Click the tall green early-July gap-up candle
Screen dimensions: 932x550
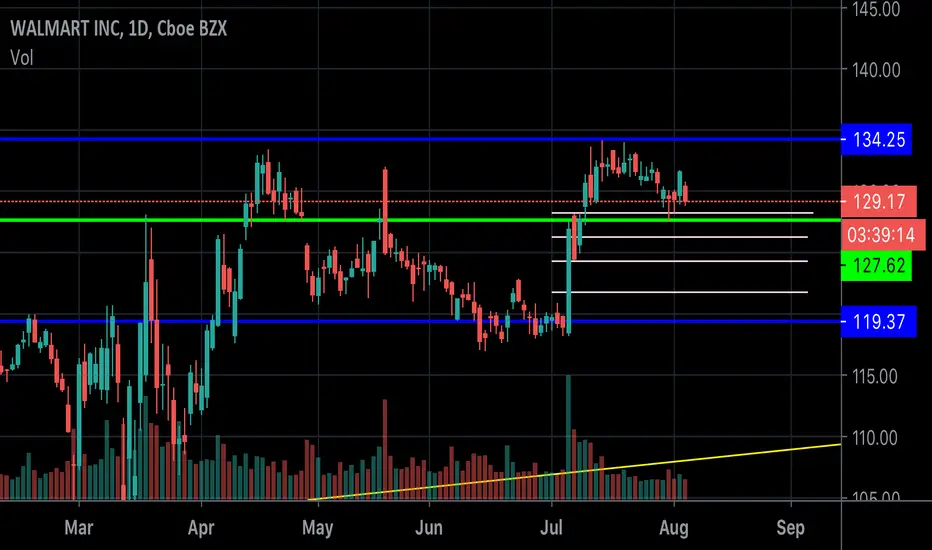click(x=569, y=279)
